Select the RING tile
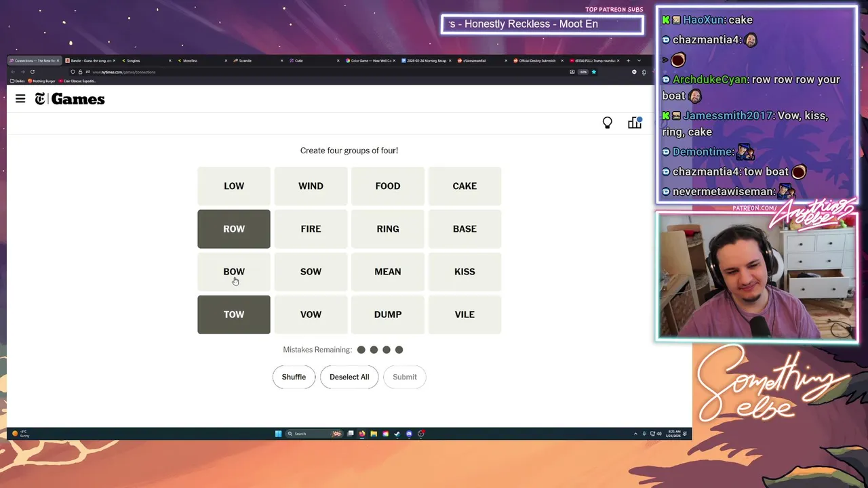Screen dimensions: 868x488 (x=388, y=229)
